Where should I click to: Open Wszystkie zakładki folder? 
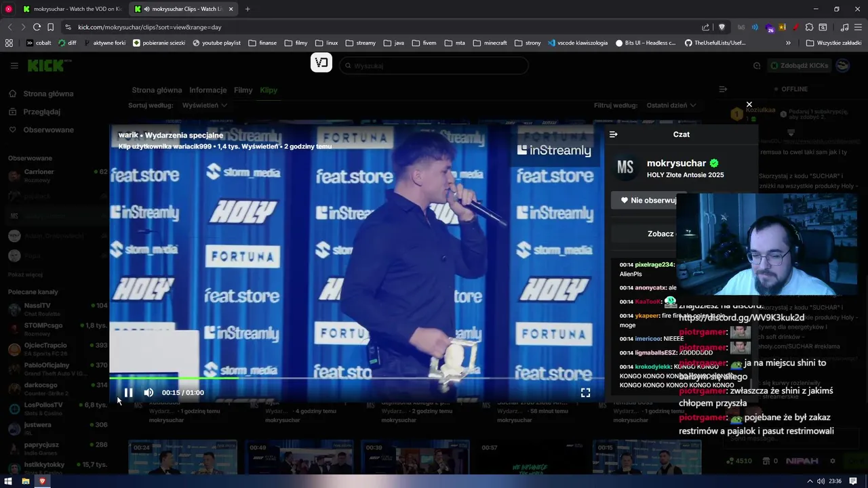tap(834, 43)
